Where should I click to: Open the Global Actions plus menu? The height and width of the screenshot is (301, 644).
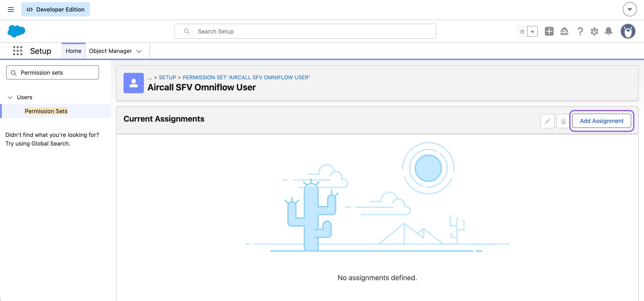pos(549,31)
